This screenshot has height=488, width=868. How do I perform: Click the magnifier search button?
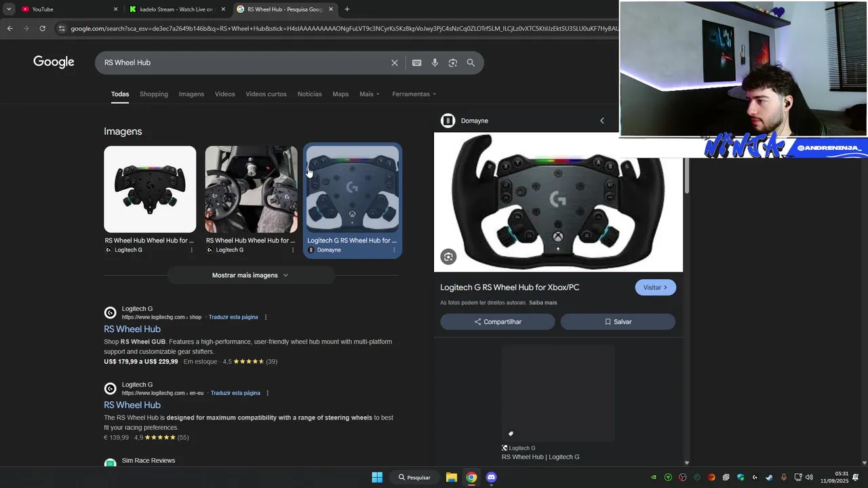coord(471,62)
